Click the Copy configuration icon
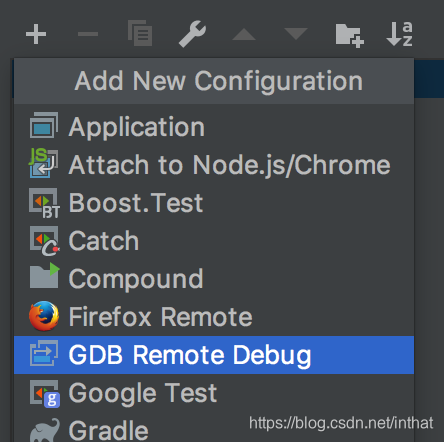444x442 pixels. (x=140, y=33)
